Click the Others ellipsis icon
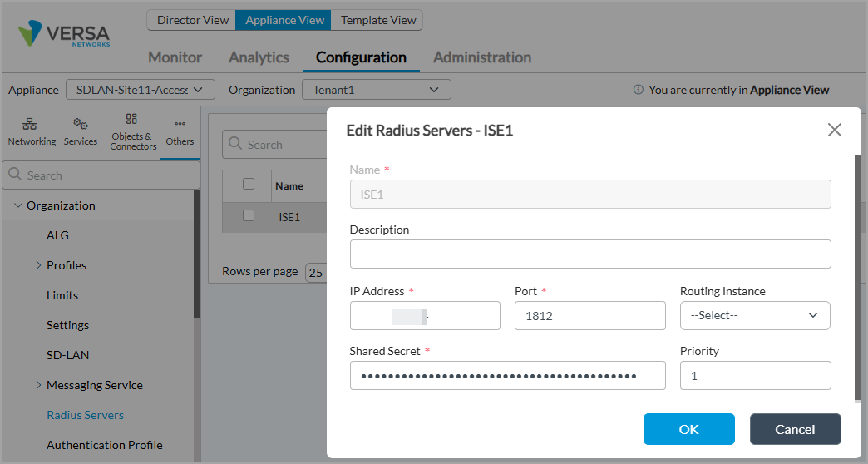The height and width of the screenshot is (464, 868). (x=180, y=125)
